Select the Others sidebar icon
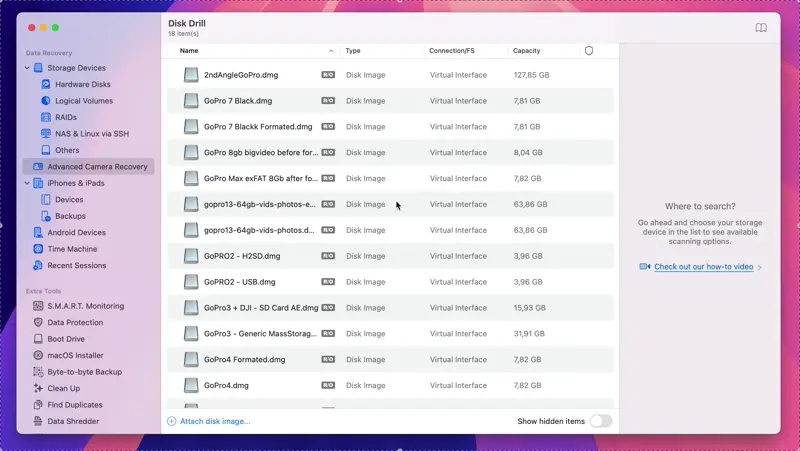 click(x=46, y=150)
